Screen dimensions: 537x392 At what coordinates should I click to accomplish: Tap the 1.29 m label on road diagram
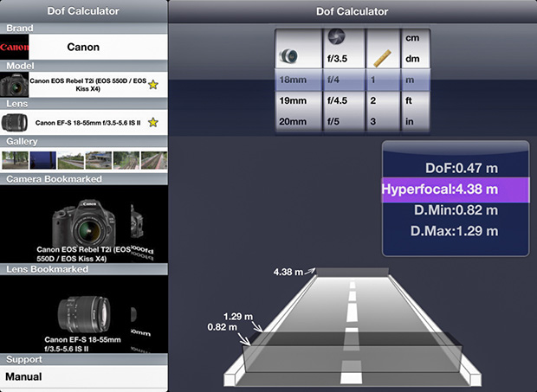[x=238, y=317]
